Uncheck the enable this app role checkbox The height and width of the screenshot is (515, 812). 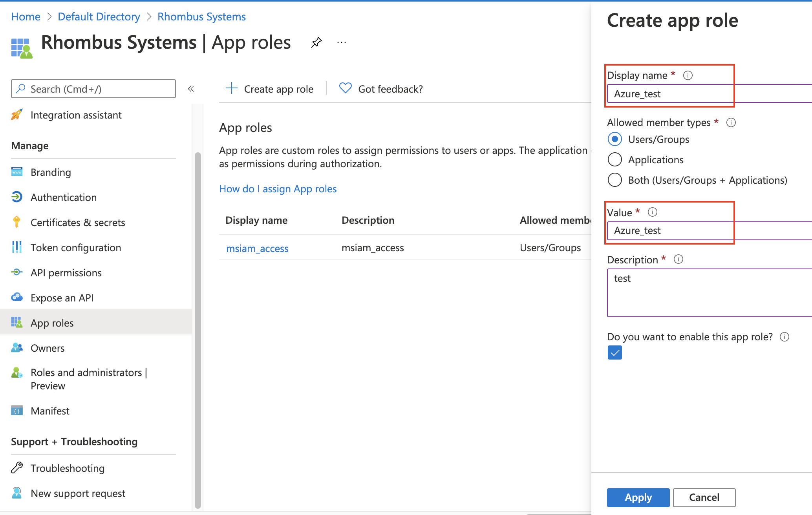click(614, 352)
